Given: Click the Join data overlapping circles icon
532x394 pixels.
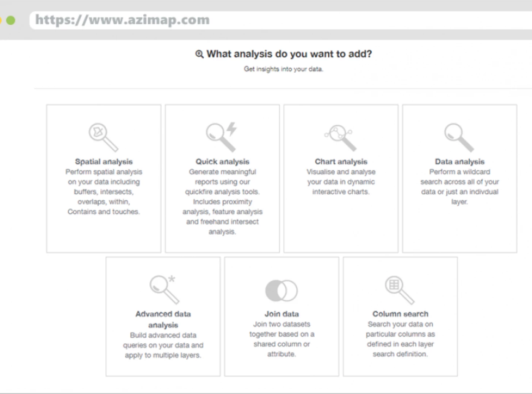Looking at the screenshot, I should 281,291.
